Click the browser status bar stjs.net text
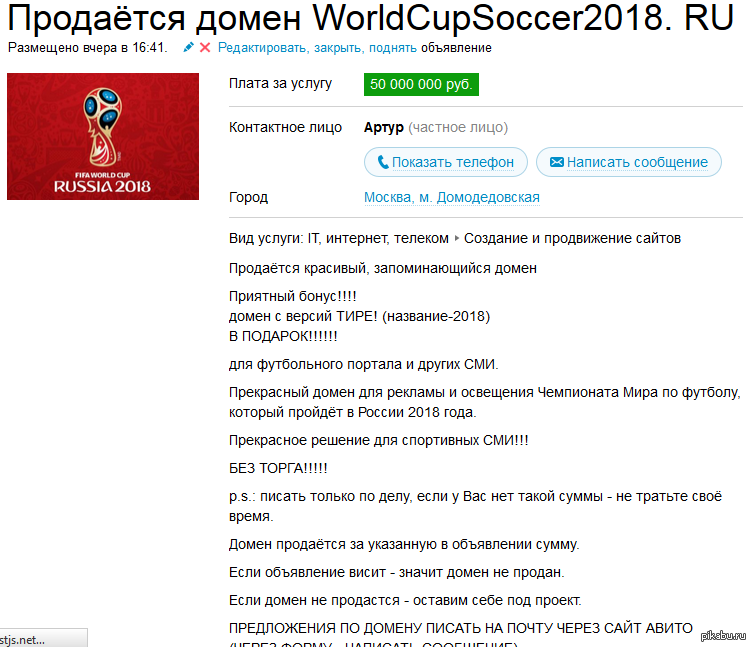The image size is (751, 647). pos(23,640)
